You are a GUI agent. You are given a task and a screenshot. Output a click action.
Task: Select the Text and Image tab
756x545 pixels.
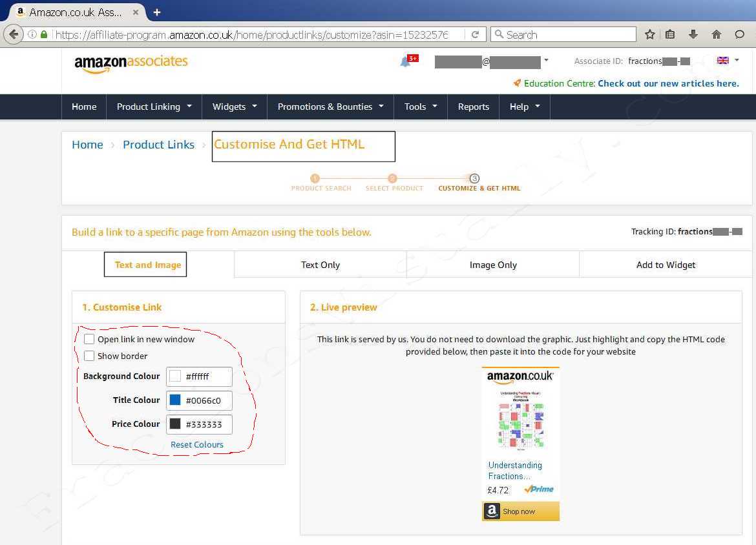(x=148, y=265)
